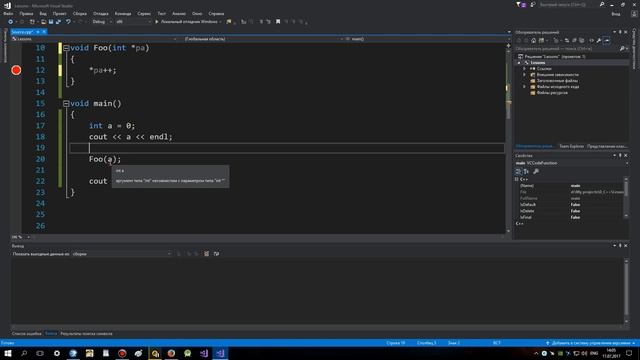Switch to the Представление классов tab
This screenshot has width=640, height=360.
[x=607, y=146]
